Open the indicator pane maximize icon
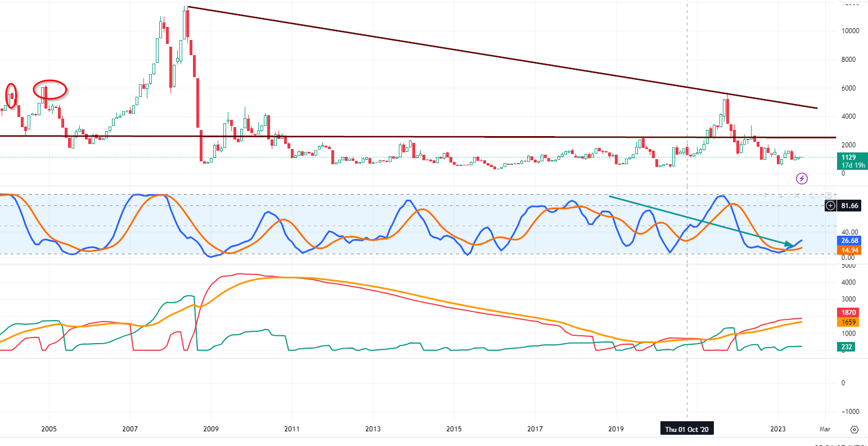Image resolution: width=868 pixels, height=446 pixels. [x=828, y=196]
